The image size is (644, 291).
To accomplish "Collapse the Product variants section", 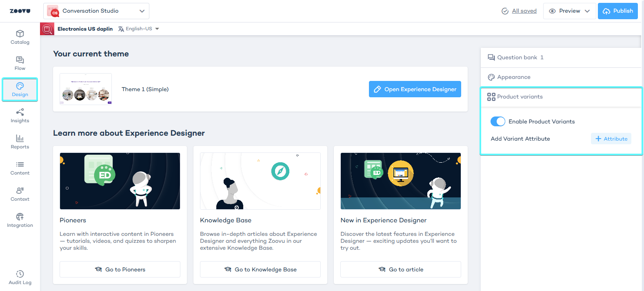I will pyautogui.click(x=520, y=97).
